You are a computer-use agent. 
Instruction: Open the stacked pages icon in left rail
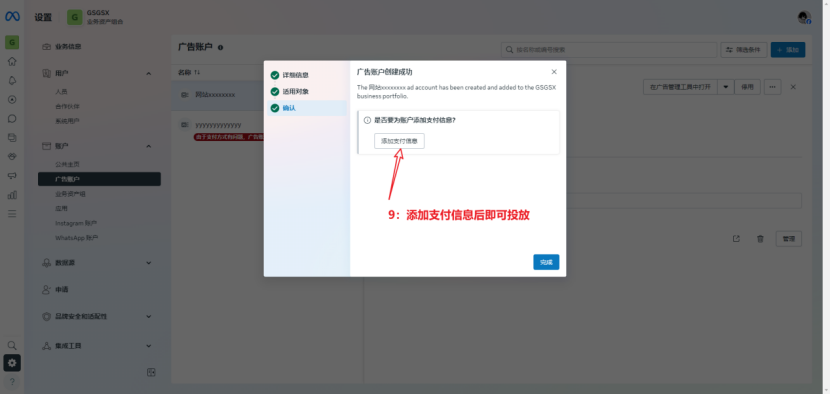click(12, 138)
